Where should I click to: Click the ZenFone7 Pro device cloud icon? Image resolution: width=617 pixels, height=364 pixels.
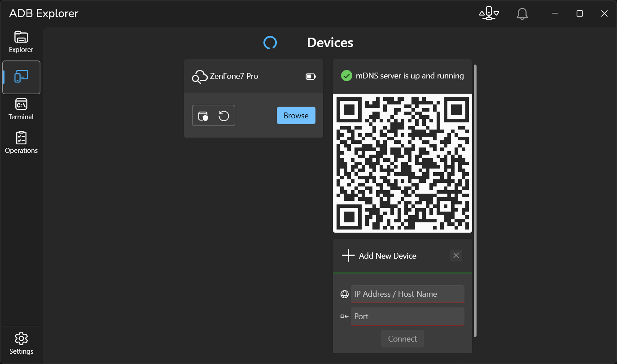coord(199,77)
